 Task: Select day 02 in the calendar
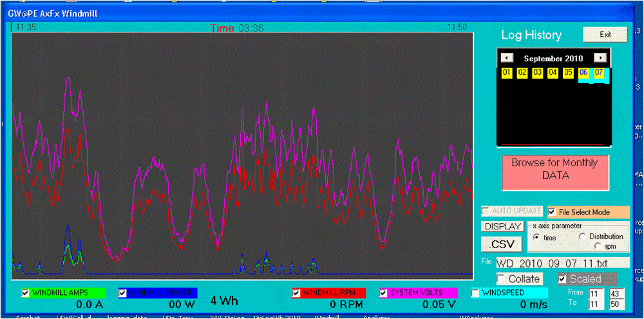pyautogui.click(x=522, y=73)
